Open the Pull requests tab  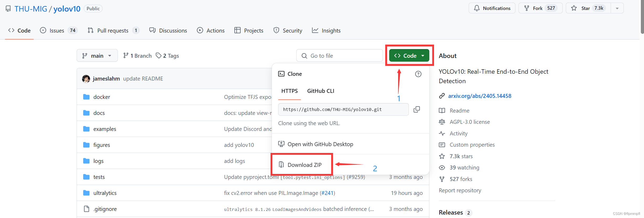click(113, 30)
